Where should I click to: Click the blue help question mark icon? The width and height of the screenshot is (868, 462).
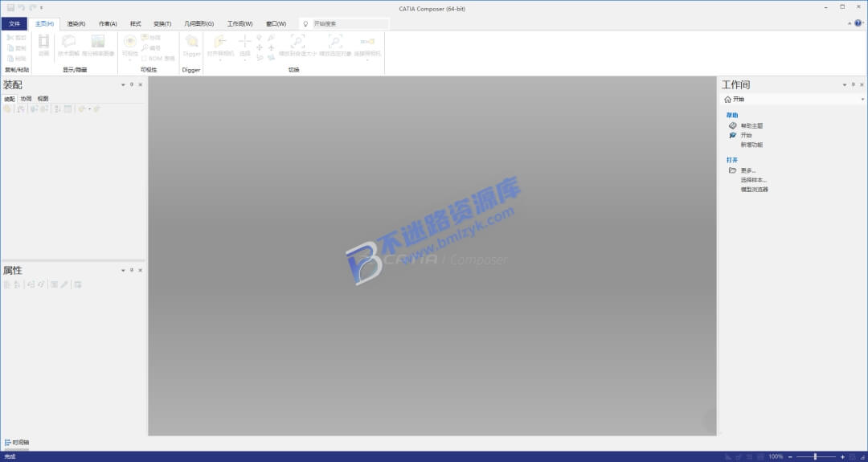tap(858, 23)
